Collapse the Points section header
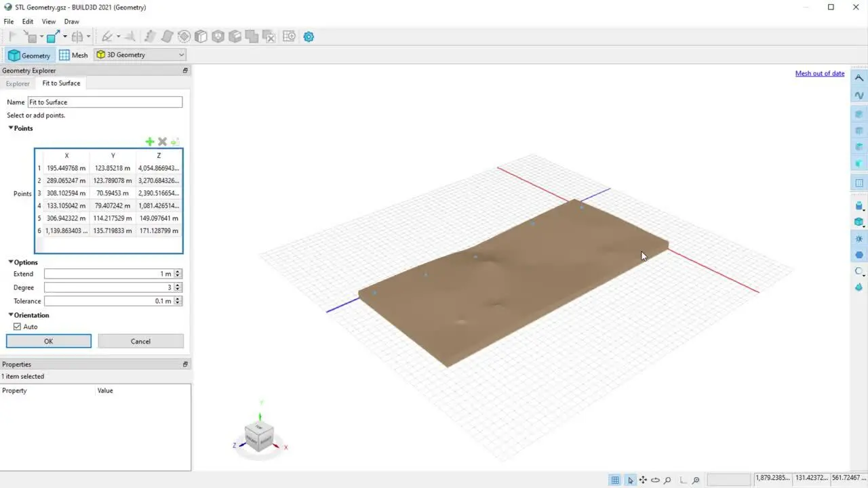Screen dimensions: 868x488 [x=11, y=128]
